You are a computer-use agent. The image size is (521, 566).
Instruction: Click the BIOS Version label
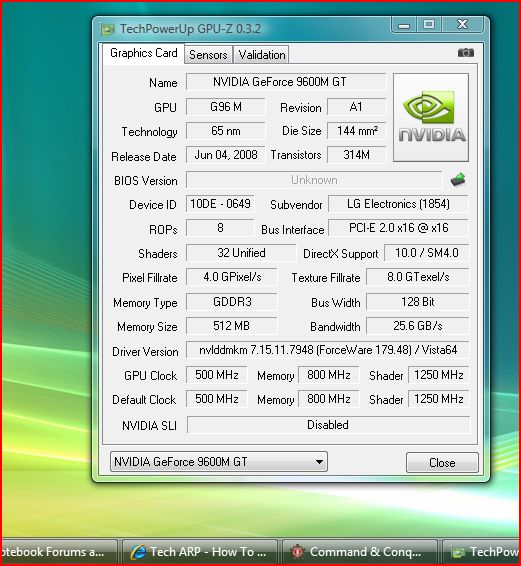(146, 180)
